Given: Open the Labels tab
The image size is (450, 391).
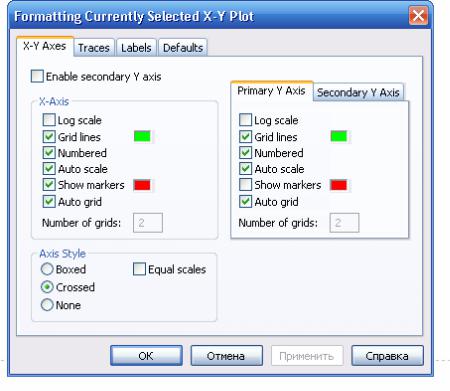Looking at the screenshot, I should (x=136, y=48).
